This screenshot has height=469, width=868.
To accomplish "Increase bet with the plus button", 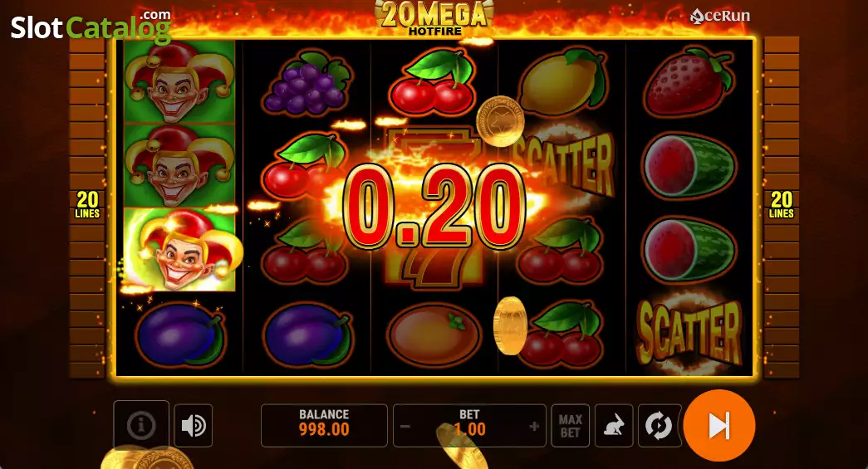I will [x=534, y=427].
